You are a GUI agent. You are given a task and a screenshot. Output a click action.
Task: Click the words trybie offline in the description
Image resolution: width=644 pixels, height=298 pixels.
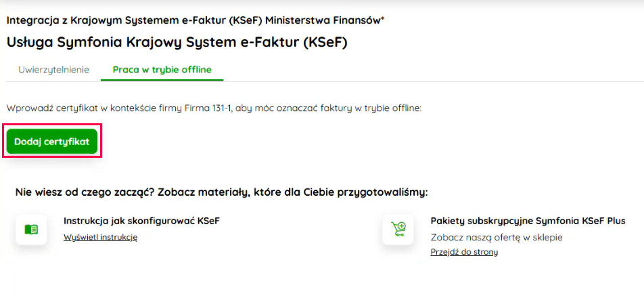(x=394, y=108)
